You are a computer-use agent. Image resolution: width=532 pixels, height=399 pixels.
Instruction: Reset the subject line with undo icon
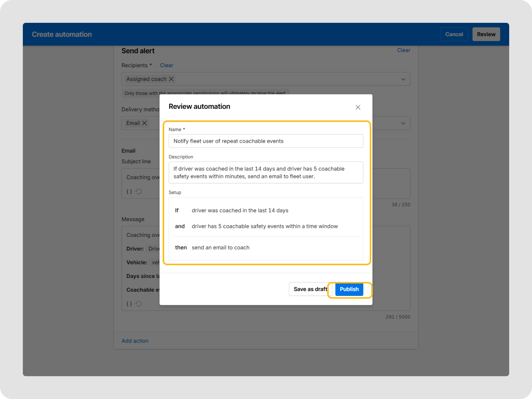tap(139, 192)
